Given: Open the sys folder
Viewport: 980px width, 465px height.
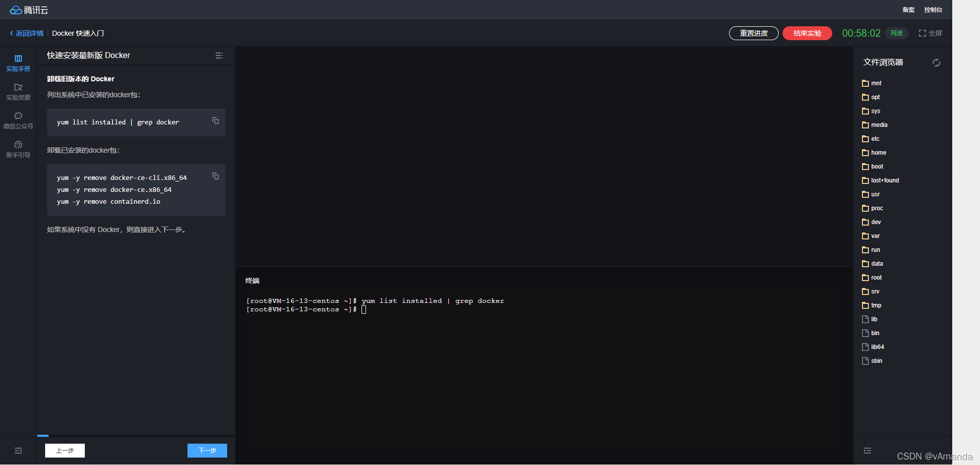Looking at the screenshot, I should [x=871, y=111].
